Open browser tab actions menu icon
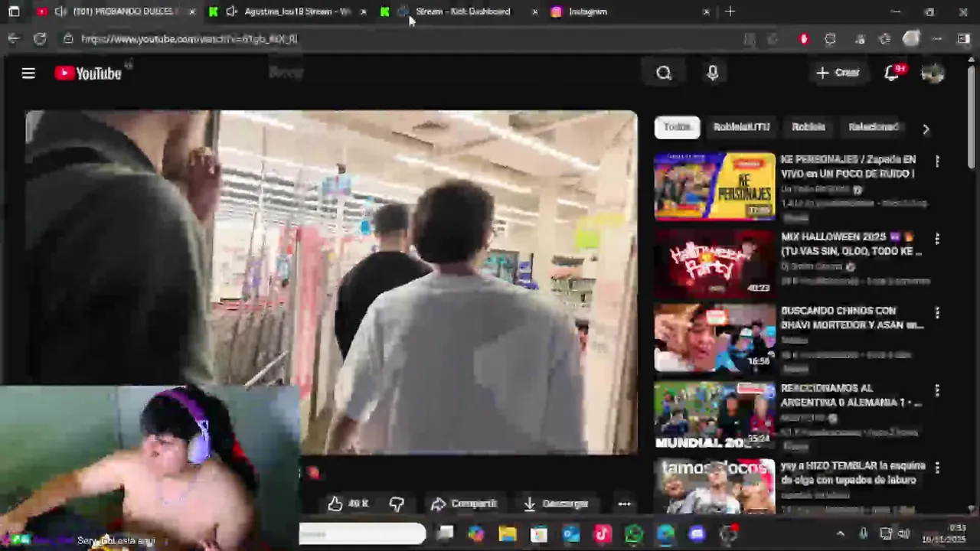Screen dimensions: 980x551 [14, 11]
